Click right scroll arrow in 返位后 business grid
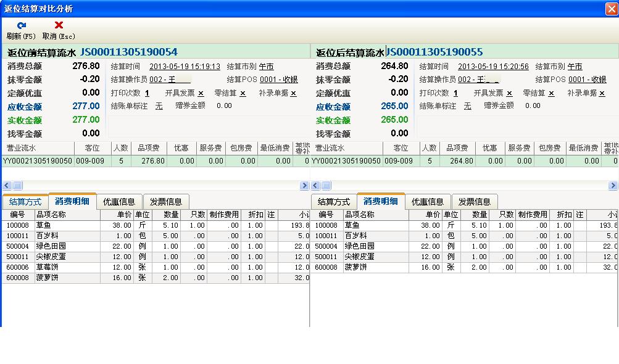Viewport: 619px width, 364px height. pyautogui.click(x=614, y=186)
